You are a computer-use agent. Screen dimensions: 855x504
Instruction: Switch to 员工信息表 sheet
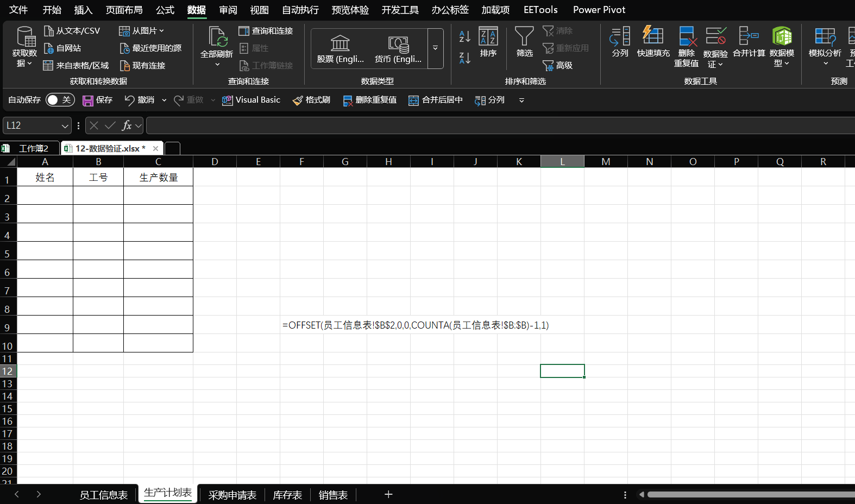104,495
